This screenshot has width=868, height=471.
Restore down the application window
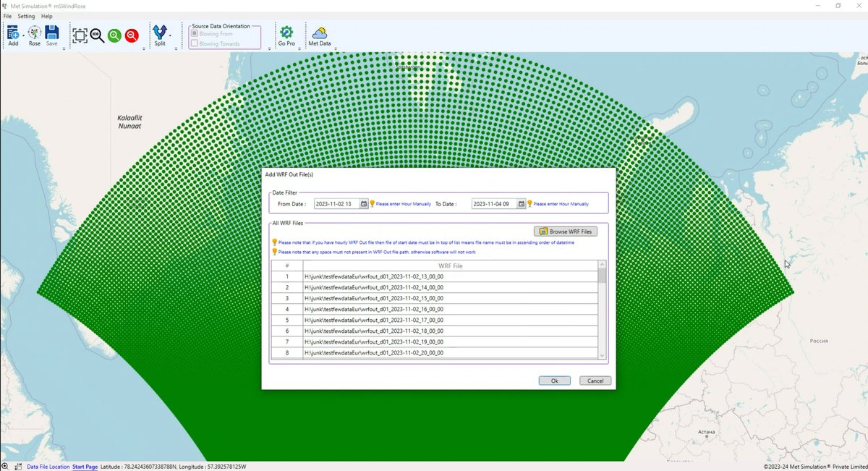tap(838, 5)
